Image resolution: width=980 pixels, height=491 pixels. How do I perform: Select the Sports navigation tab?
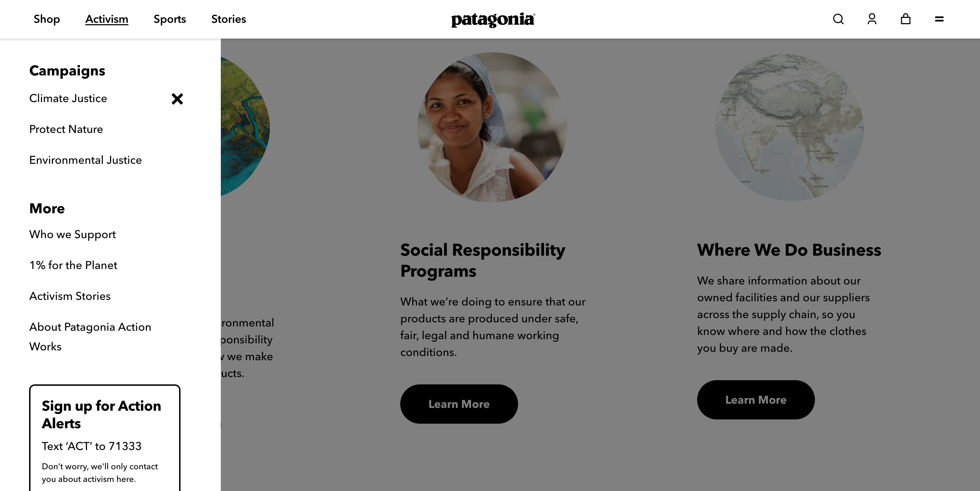(170, 19)
